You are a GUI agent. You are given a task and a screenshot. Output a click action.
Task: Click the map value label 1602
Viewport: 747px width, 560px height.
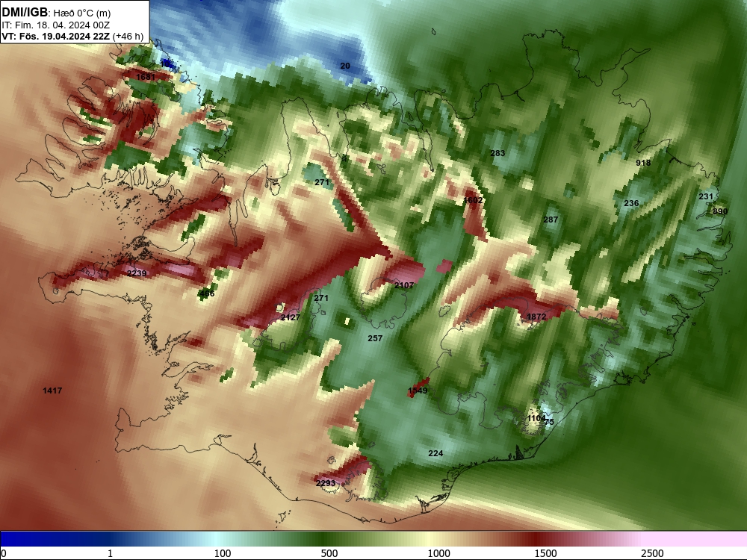click(x=473, y=200)
